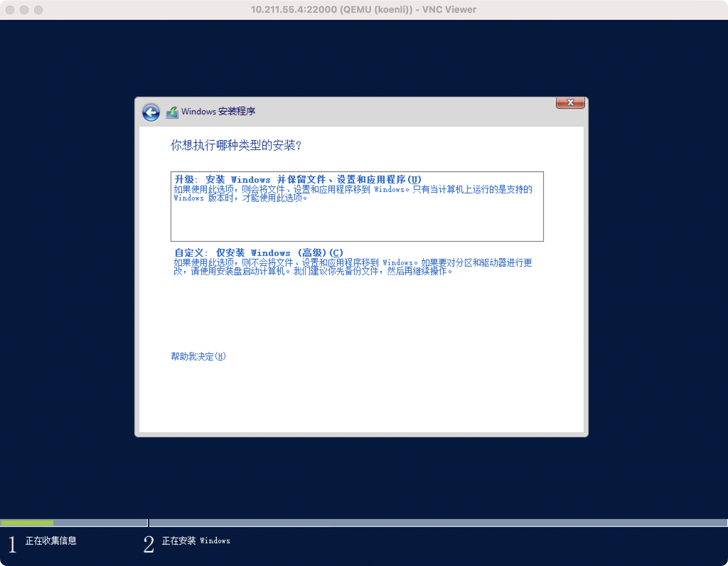Click the macOS zoom window button

point(38,10)
